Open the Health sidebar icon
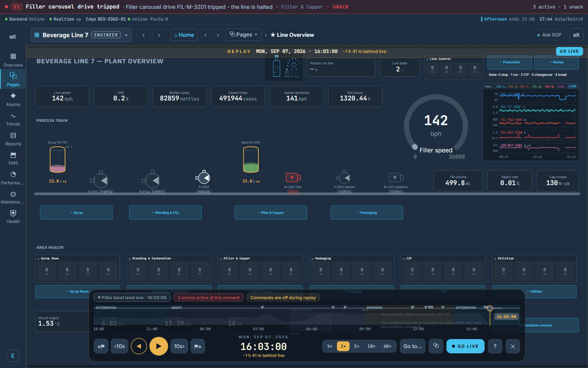This screenshot has height=368, width=588. [x=13, y=217]
